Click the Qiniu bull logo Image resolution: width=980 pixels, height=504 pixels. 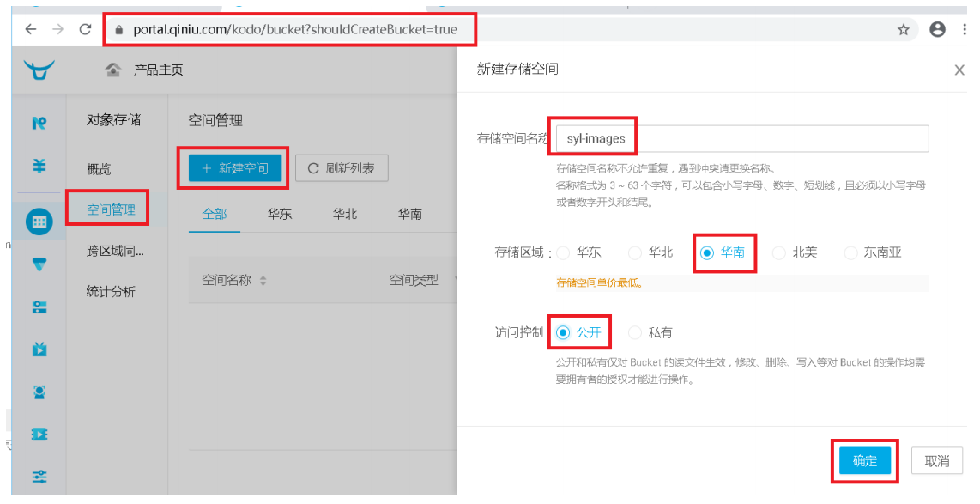point(39,70)
